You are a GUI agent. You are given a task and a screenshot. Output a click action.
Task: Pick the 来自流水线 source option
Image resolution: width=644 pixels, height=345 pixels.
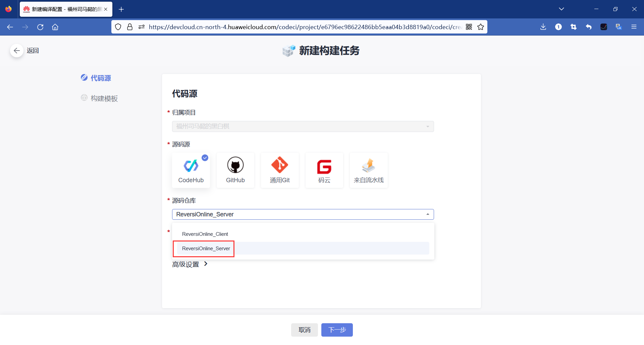[x=368, y=170]
